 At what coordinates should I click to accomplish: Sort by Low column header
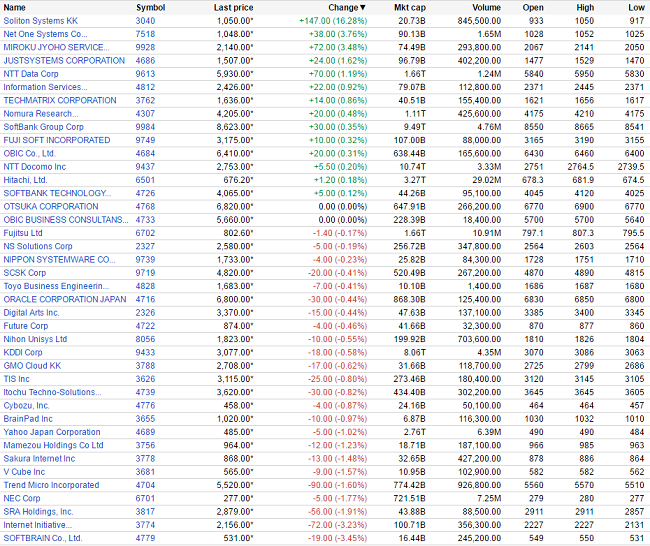[x=636, y=7]
